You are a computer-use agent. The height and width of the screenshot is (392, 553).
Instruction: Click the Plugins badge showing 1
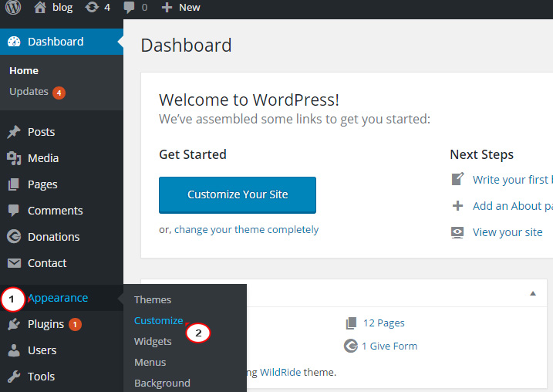pyautogui.click(x=75, y=324)
